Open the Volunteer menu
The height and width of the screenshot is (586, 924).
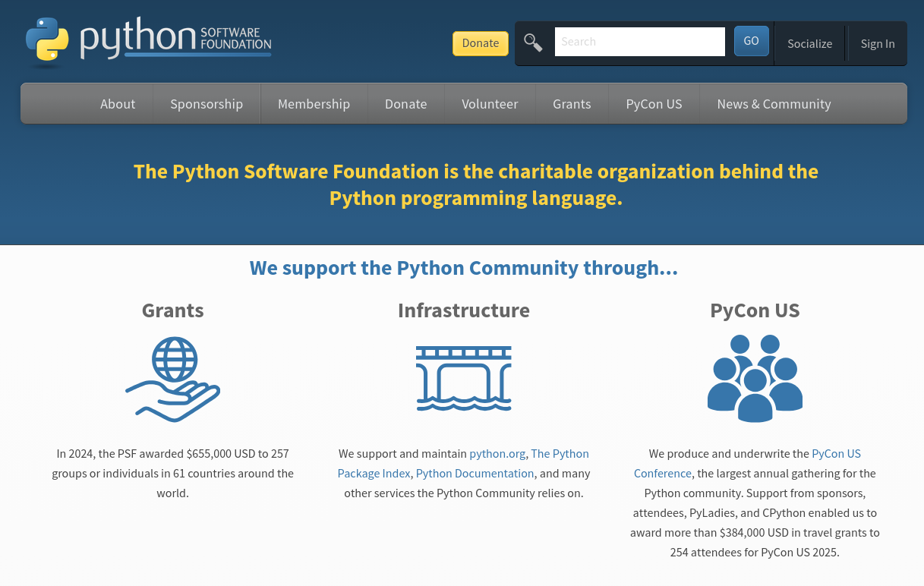click(x=490, y=103)
